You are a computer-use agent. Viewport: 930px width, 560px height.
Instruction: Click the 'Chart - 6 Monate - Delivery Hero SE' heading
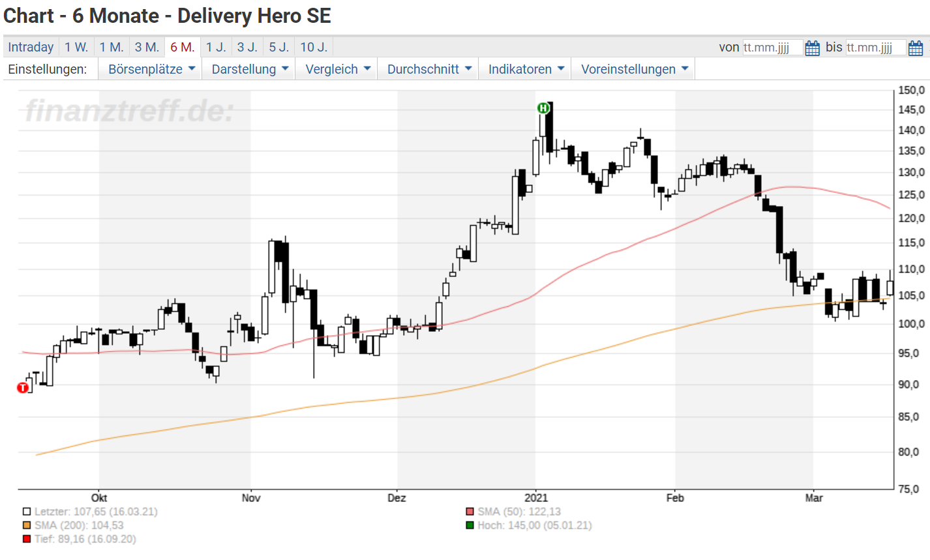(168, 16)
